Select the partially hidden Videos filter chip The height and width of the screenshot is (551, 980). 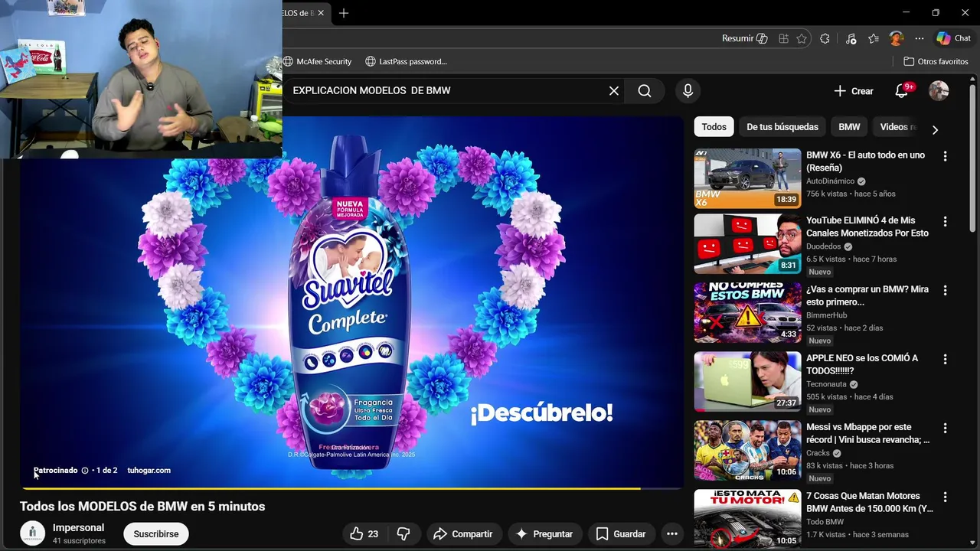(x=896, y=127)
